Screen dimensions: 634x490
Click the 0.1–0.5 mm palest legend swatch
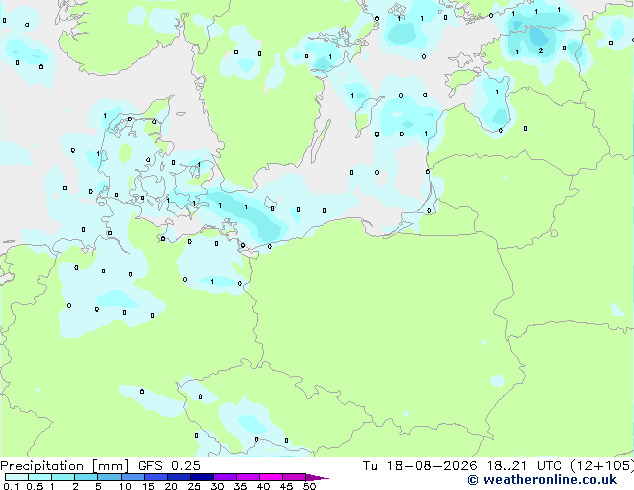(x=17, y=477)
